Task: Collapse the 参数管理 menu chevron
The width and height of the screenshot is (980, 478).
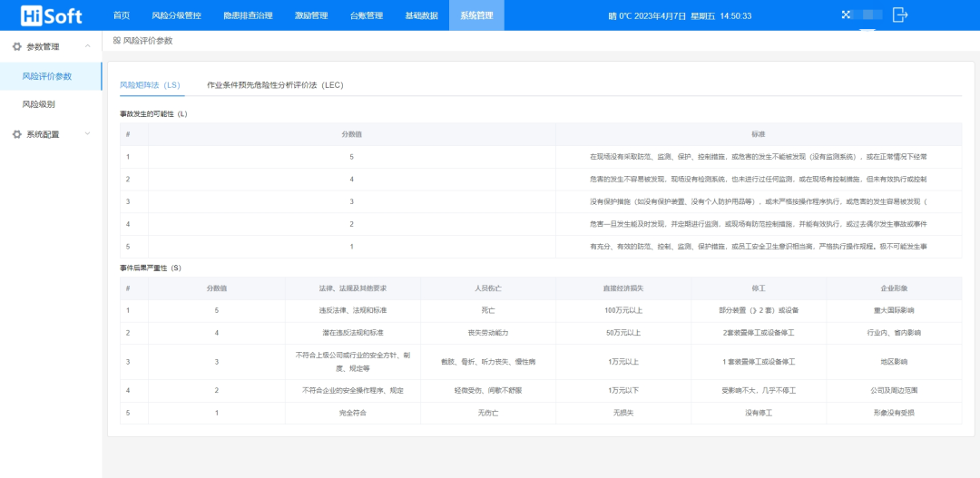Action: [x=88, y=46]
